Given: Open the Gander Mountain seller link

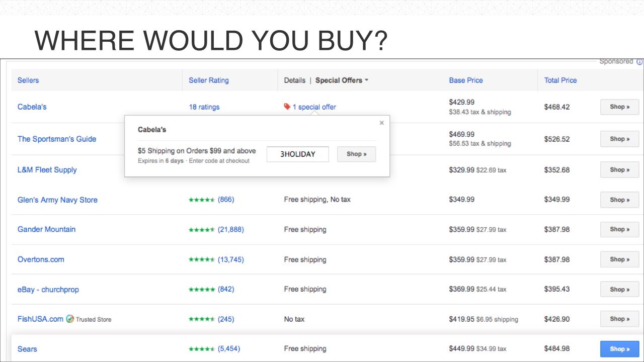Looking at the screenshot, I should click(x=46, y=229).
